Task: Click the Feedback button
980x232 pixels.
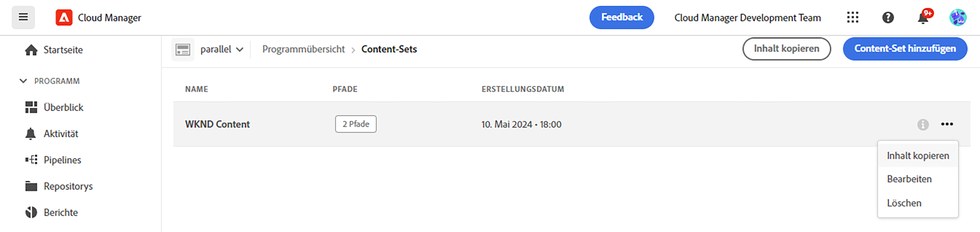Action: coord(622,18)
